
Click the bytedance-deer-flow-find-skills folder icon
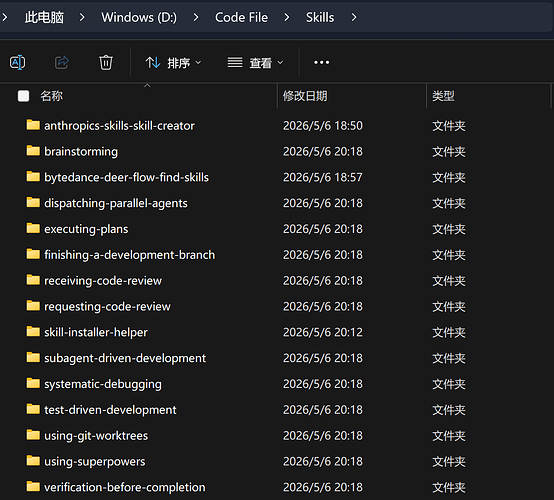33,176
